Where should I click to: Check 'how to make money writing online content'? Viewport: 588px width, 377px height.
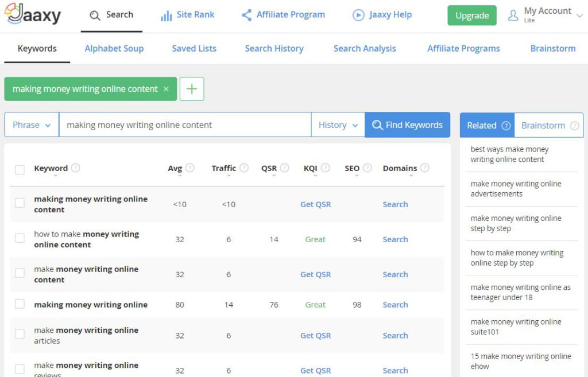[20, 238]
